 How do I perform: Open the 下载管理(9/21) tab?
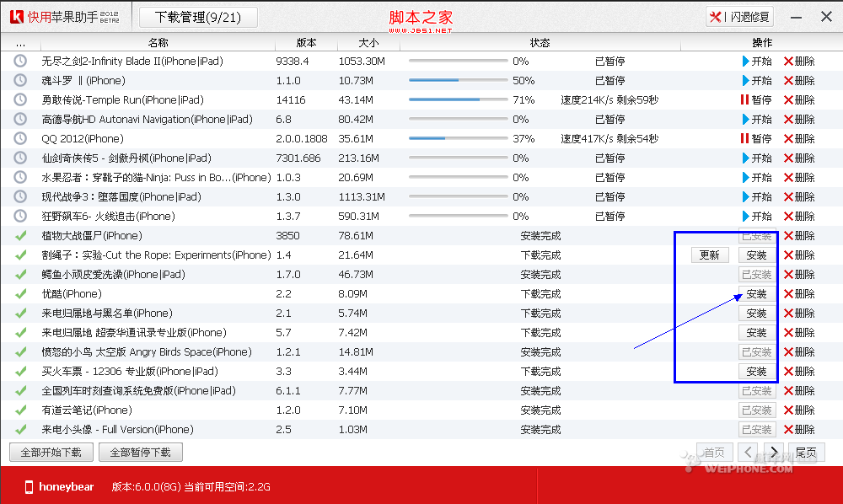point(198,17)
